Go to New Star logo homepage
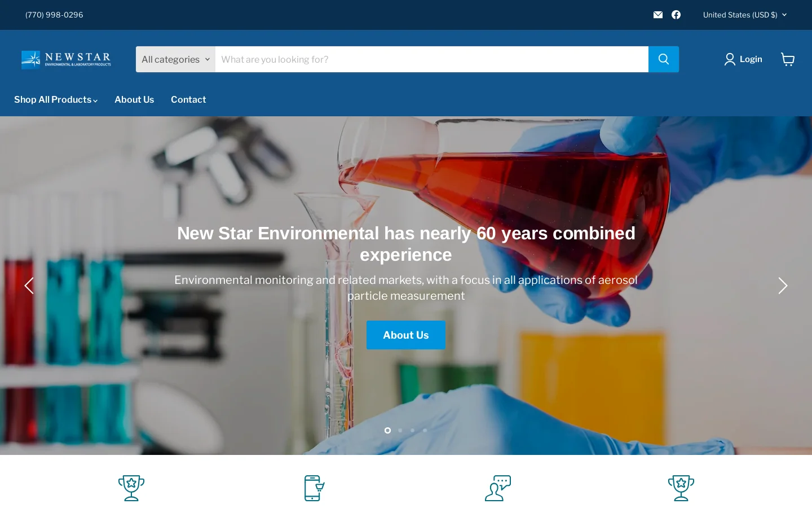This screenshot has width=812, height=508. click(66, 59)
